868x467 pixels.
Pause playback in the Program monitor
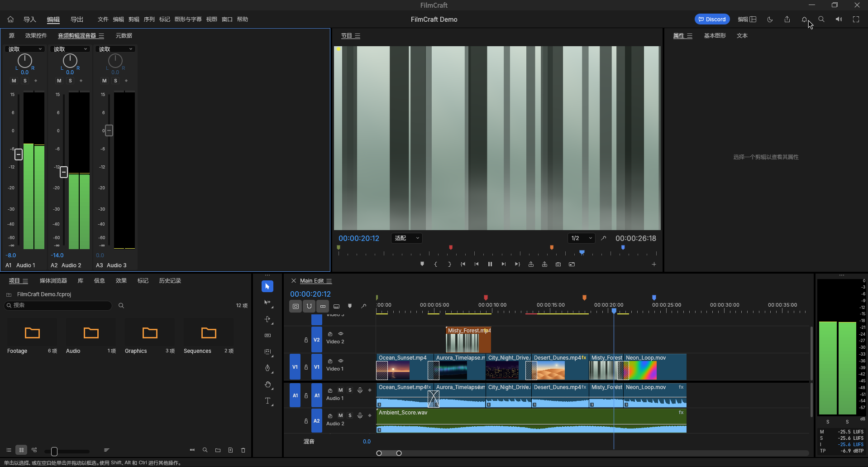click(490, 264)
